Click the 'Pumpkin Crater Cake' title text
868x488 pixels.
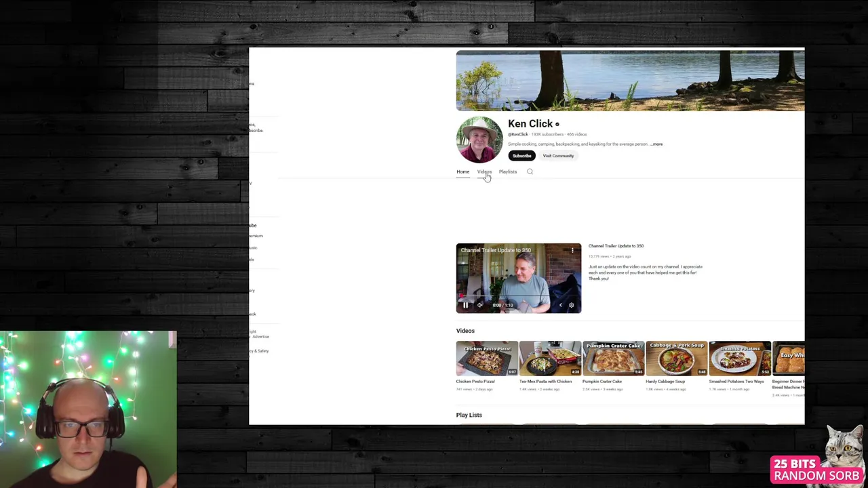coord(602,382)
